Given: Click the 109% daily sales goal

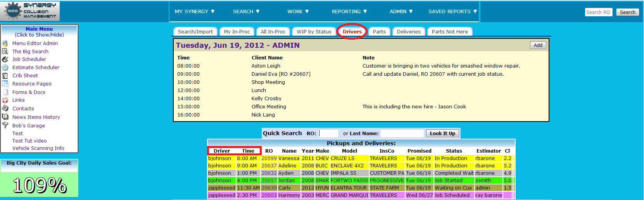Looking at the screenshot, I should (40, 185).
